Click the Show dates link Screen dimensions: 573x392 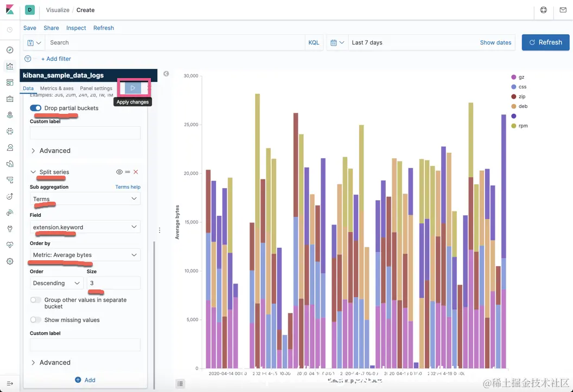495,42
